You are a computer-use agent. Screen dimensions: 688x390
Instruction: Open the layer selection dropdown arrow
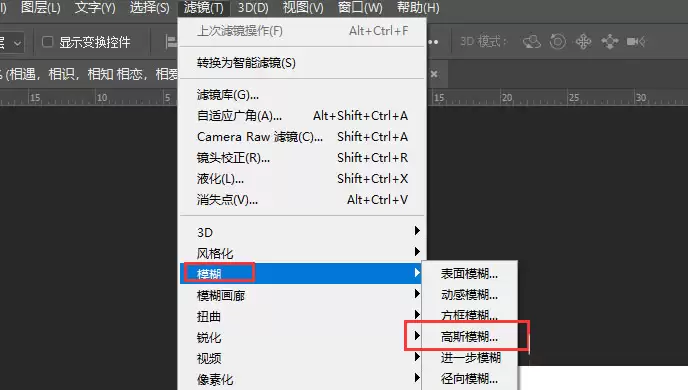point(17,43)
